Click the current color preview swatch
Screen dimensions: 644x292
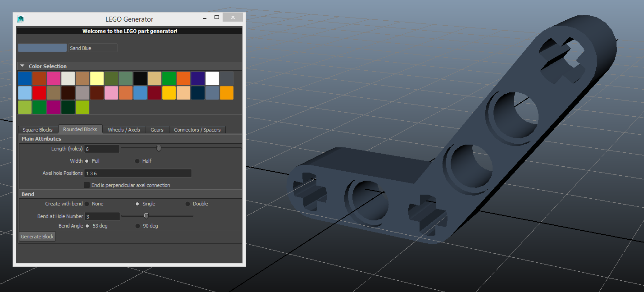(42, 48)
